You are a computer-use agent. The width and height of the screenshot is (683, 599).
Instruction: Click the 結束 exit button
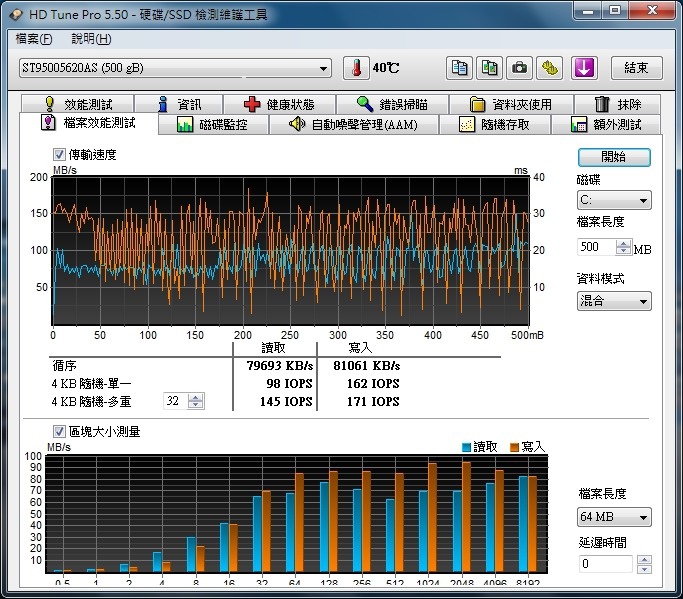click(636, 68)
